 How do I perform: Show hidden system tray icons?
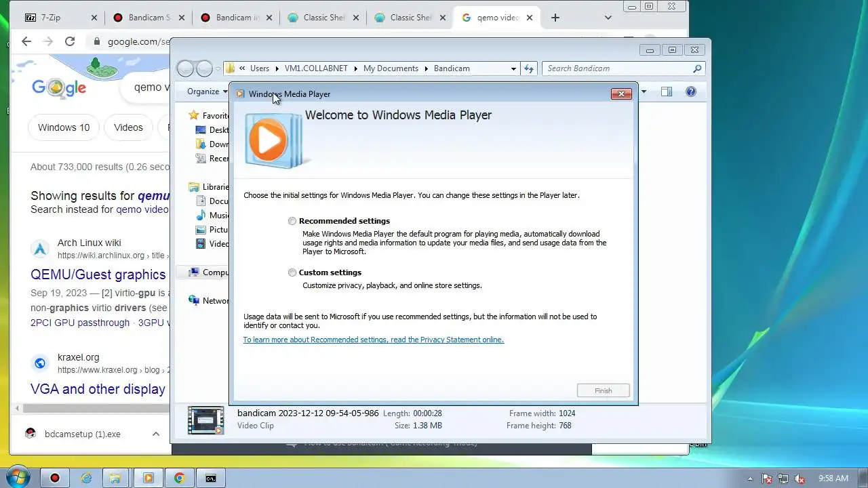(x=749, y=478)
